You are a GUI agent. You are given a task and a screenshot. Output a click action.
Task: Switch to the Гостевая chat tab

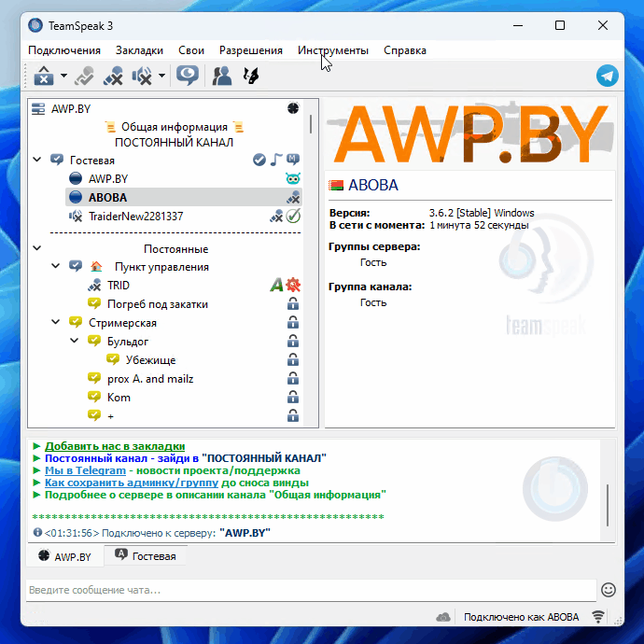[146, 556]
